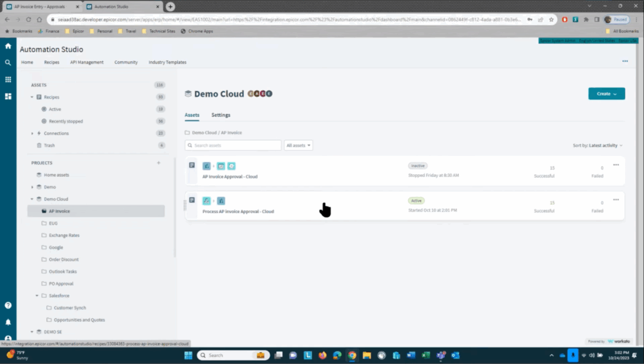Open Process AP Invoice Approval - Cloud recipe
Viewport: 644px width, 364px height.
(x=238, y=211)
